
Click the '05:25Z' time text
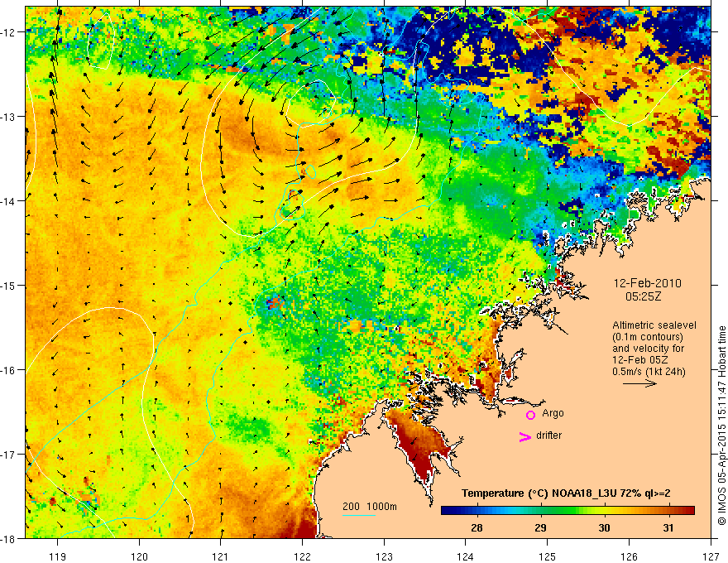[643, 296]
